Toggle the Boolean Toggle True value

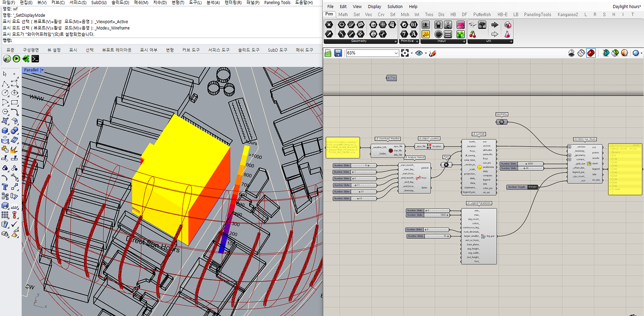pyautogui.click(x=532, y=187)
